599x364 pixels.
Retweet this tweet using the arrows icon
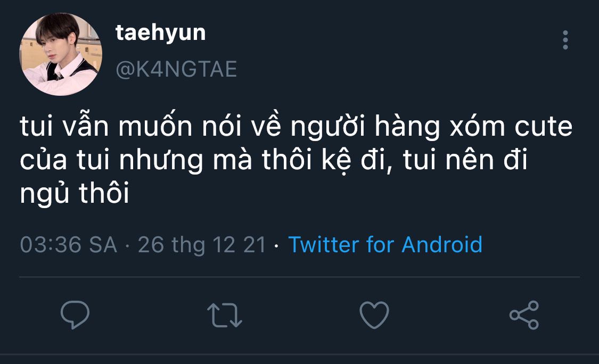click(x=224, y=315)
